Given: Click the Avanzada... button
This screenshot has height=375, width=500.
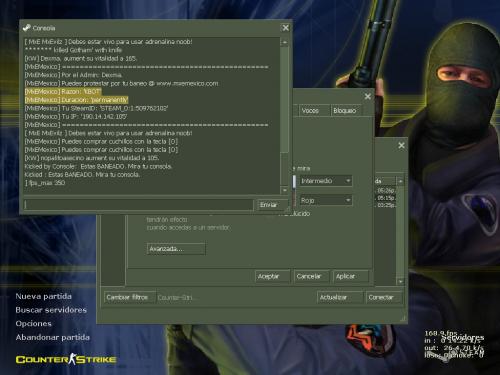Looking at the screenshot, I should [176, 249].
